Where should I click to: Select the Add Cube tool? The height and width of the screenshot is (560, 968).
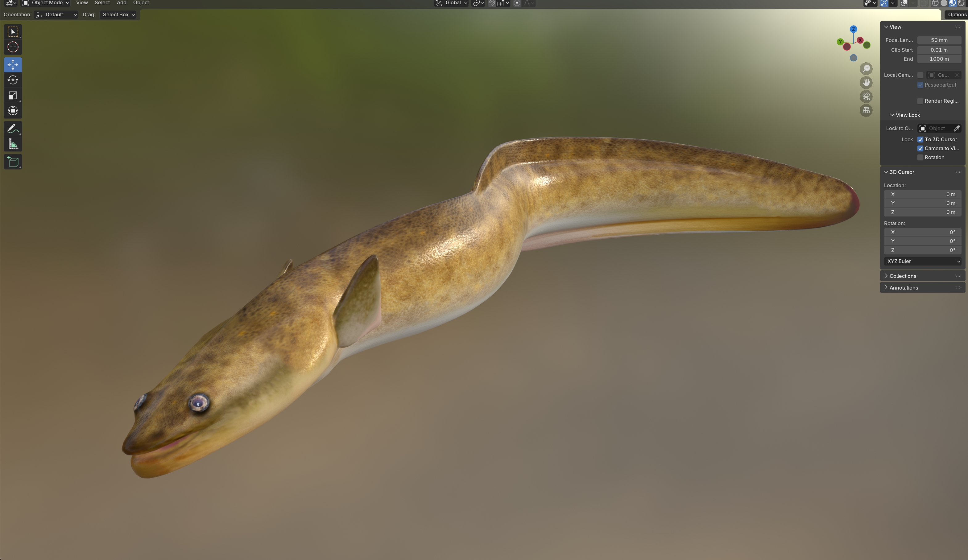(13, 162)
